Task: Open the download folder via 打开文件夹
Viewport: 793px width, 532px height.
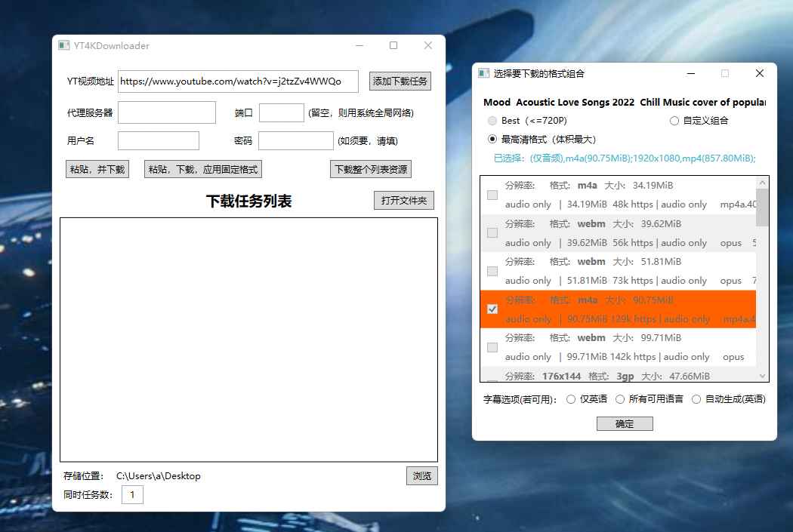Action: (x=404, y=200)
